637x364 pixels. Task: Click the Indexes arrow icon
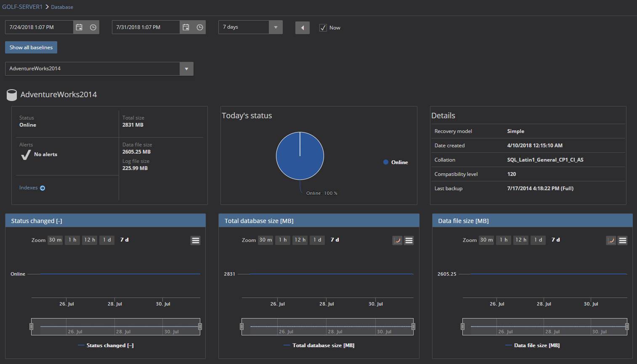pyautogui.click(x=42, y=188)
